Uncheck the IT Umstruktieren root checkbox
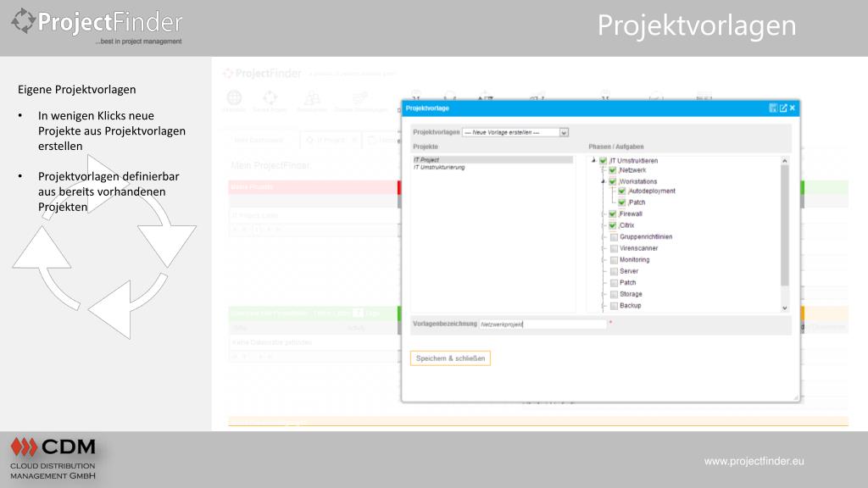Viewport: 868px width, 488px height. click(x=603, y=160)
